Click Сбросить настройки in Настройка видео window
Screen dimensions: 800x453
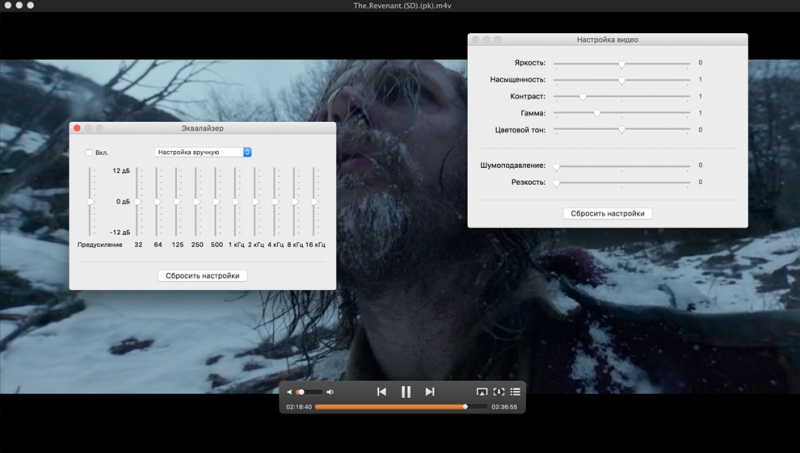(607, 214)
